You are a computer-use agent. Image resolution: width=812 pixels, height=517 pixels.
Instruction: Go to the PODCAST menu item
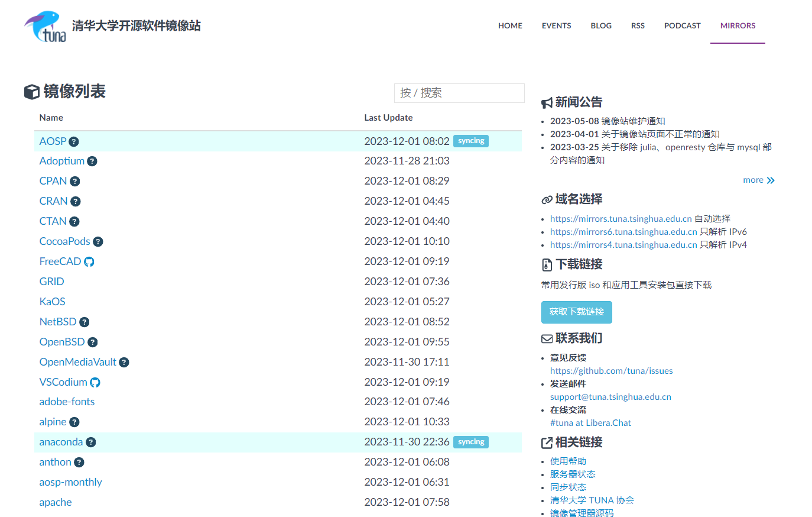tap(682, 25)
